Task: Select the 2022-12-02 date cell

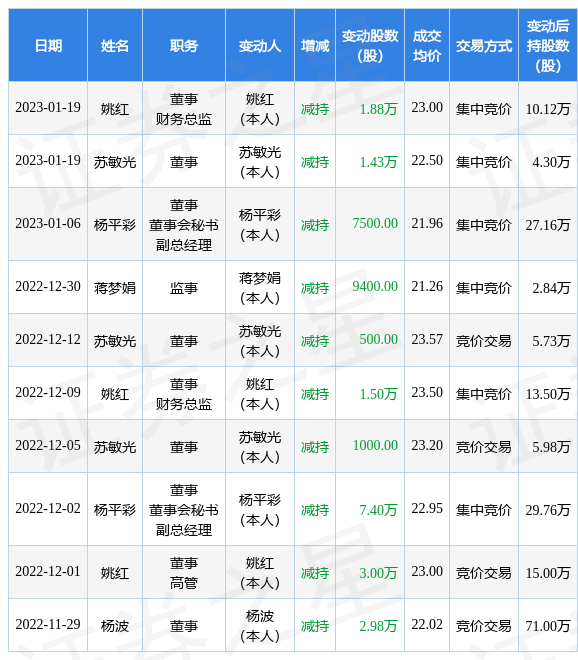Action: coord(48,509)
